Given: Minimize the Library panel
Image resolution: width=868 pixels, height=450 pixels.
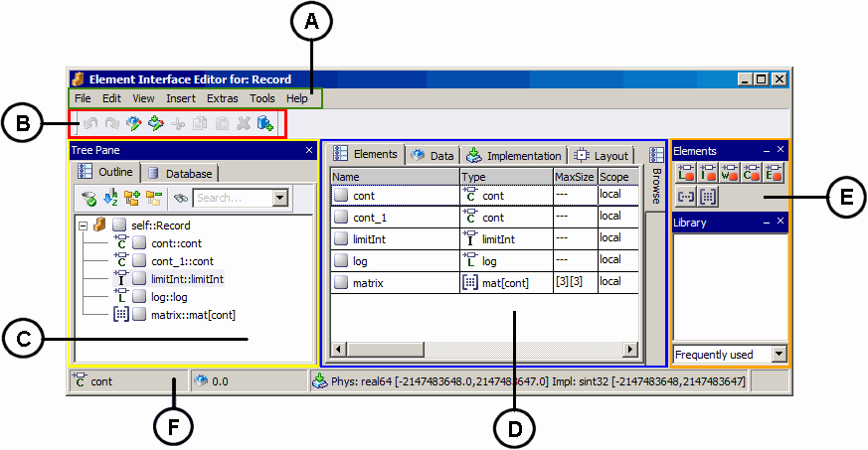Looking at the screenshot, I should [x=767, y=223].
